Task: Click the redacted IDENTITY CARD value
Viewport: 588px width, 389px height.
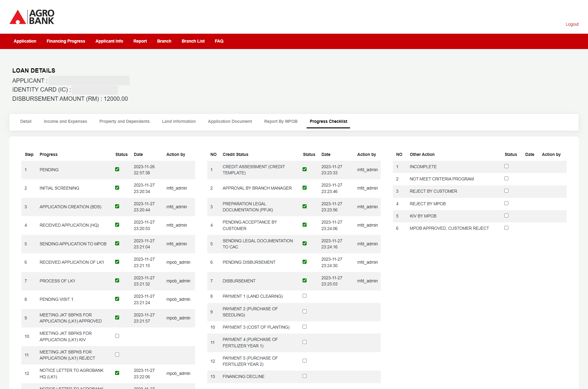Action: [x=95, y=90]
